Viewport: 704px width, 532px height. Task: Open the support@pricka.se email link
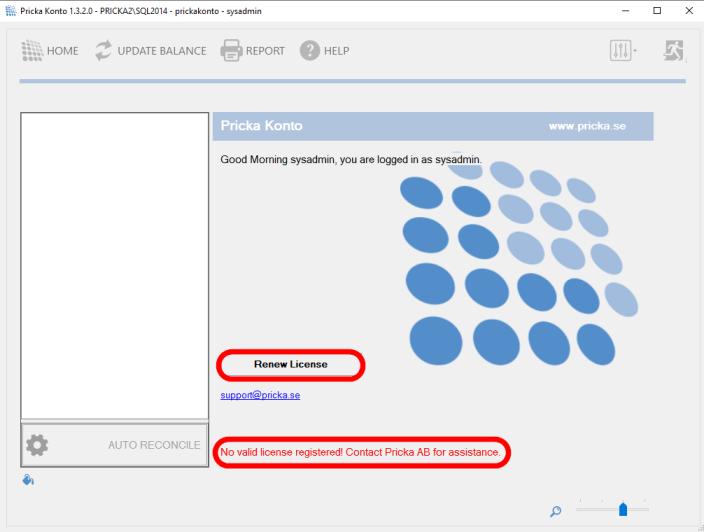coord(260,395)
